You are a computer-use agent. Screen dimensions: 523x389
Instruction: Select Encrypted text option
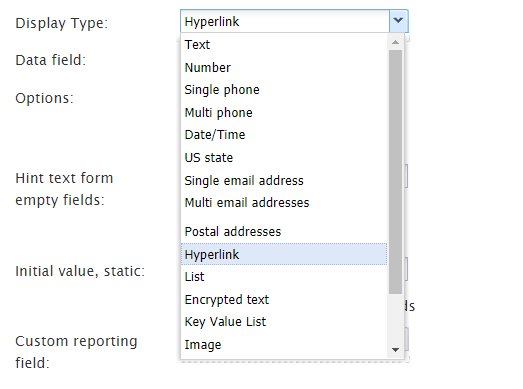[284, 299]
